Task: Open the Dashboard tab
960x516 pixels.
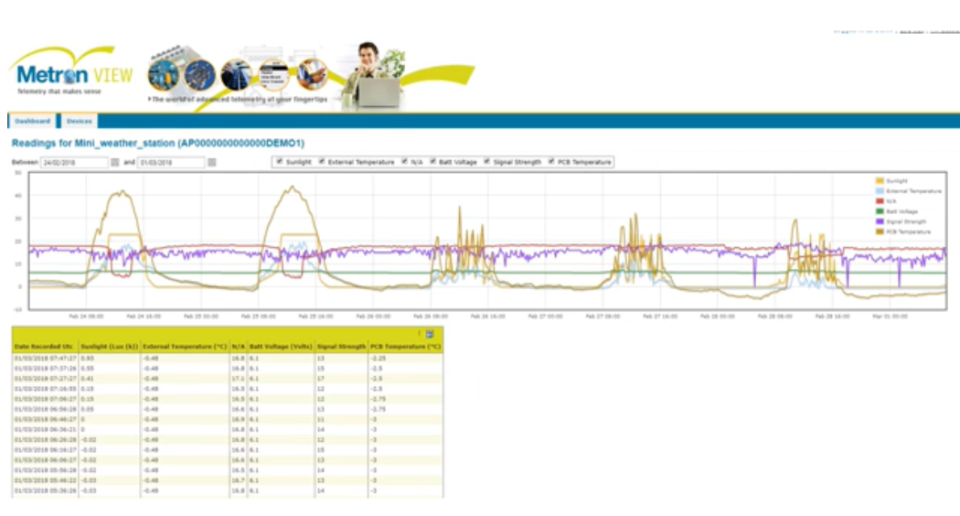Action: (x=32, y=121)
